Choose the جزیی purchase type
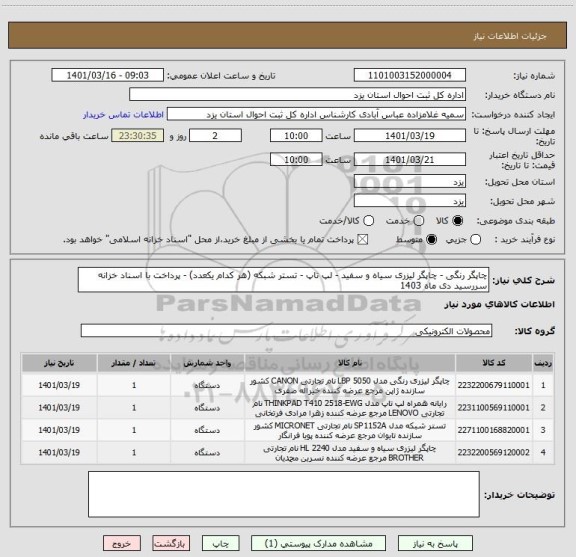This screenshot has width=576, height=557. pos(476,240)
